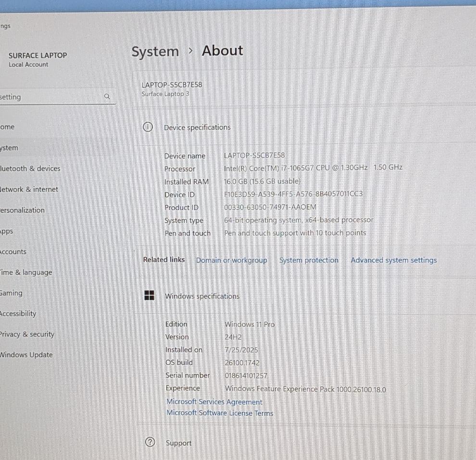Click the Surface Laptop 3 model text

coord(165,94)
